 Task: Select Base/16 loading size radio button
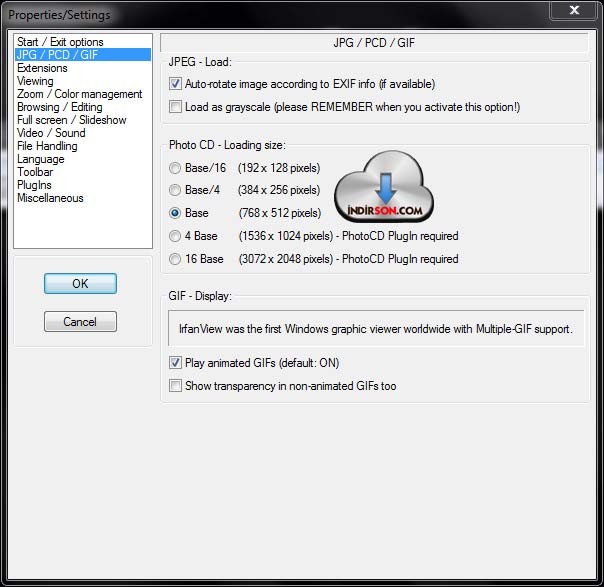175,168
